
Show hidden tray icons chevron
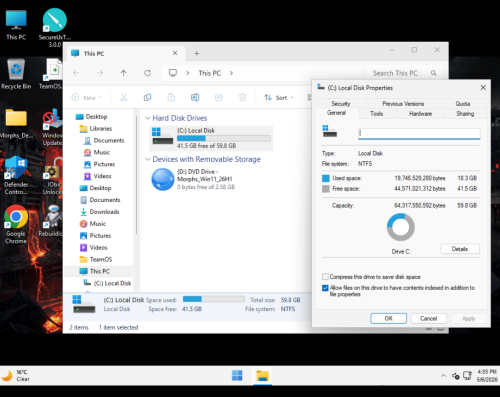coord(443,376)
